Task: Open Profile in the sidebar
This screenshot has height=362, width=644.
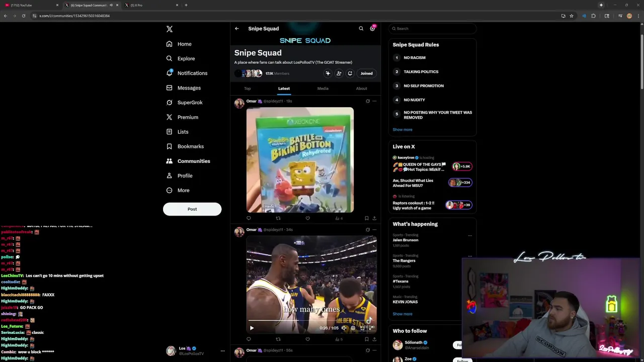Action: point(180,176)
